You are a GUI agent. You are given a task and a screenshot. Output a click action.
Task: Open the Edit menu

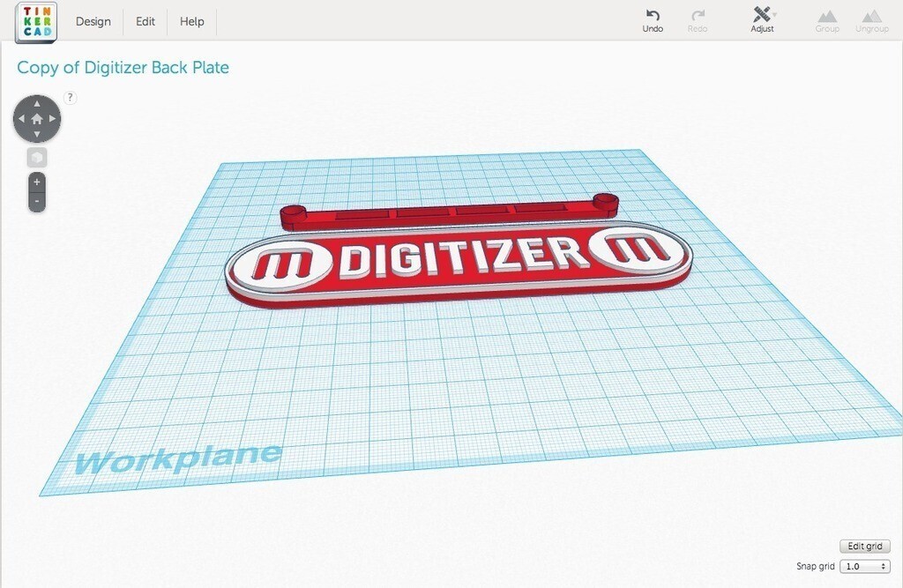(146, 21)
